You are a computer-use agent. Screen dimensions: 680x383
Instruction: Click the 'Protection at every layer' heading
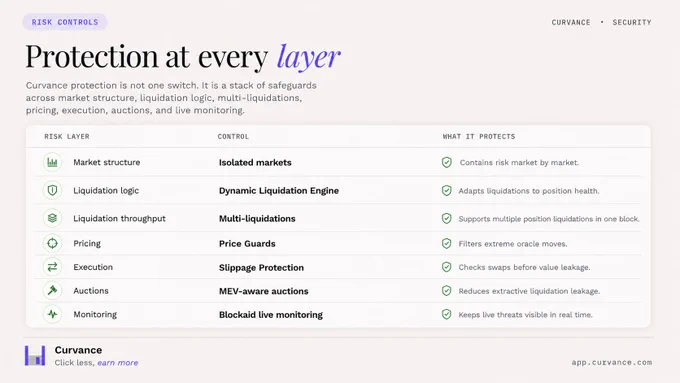pos(183,56)
